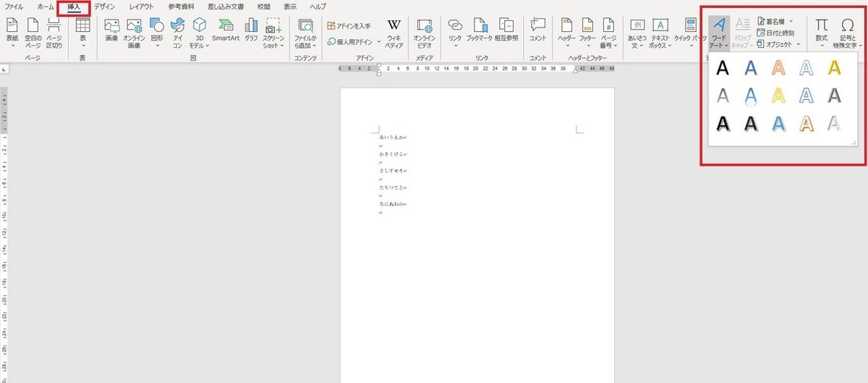
Task: Click the document line かきくけこ
Action: click(x=392, y=154)
